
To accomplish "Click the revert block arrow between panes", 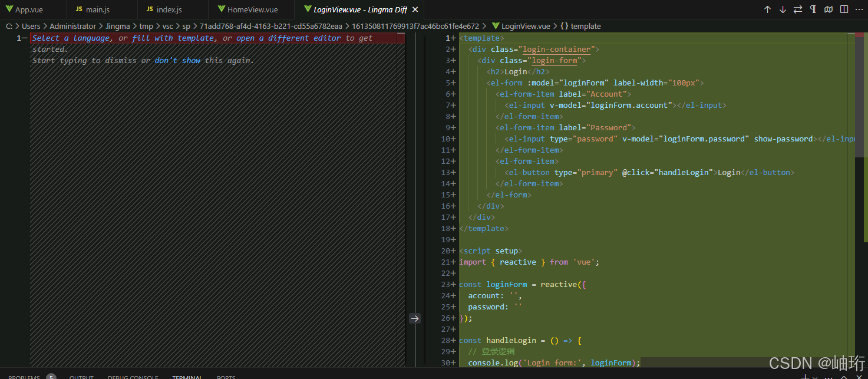I will click(x=415, y=318).
